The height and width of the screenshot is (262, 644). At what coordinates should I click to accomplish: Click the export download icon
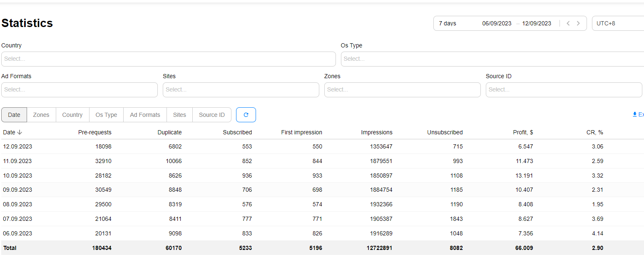coord(635,114)
